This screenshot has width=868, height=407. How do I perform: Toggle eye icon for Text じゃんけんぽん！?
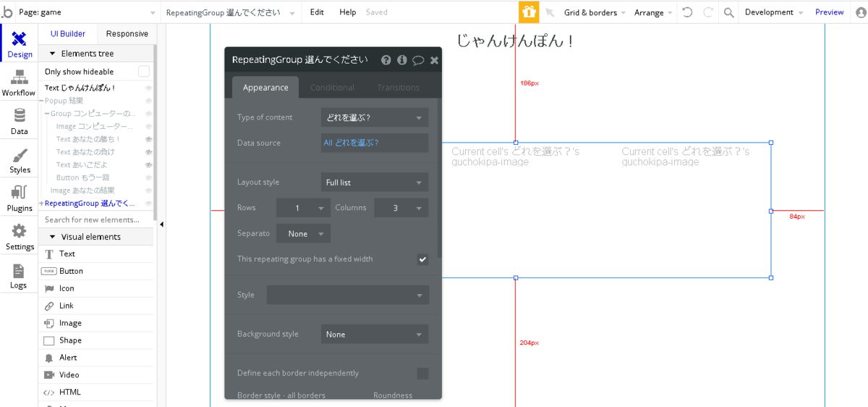(x=148, y=88)
